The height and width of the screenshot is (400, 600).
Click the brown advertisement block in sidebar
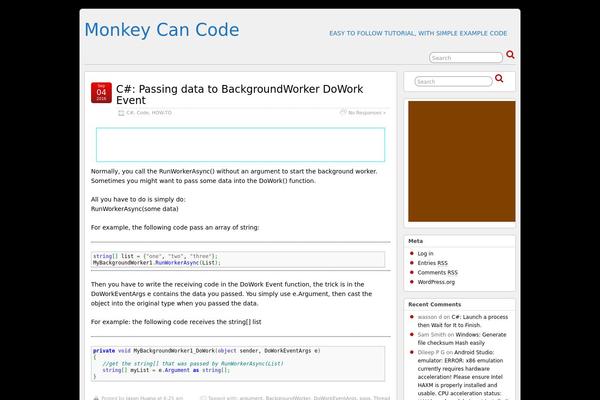point(461,161)
